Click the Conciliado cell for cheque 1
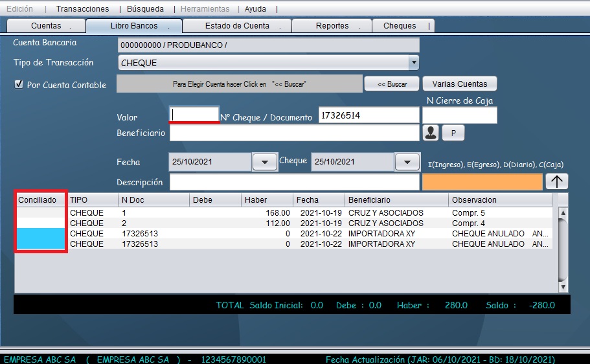Image resolution: width=590 pixels, height=364 pixels. coord(41,212)
